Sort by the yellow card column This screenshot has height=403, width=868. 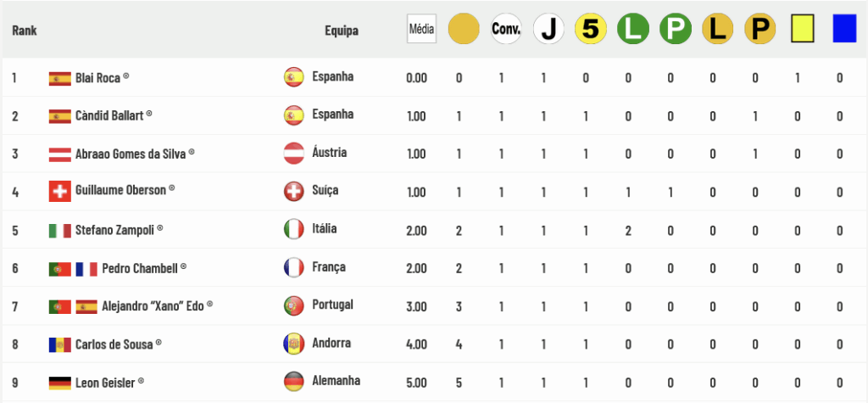(x=802, y=28)
